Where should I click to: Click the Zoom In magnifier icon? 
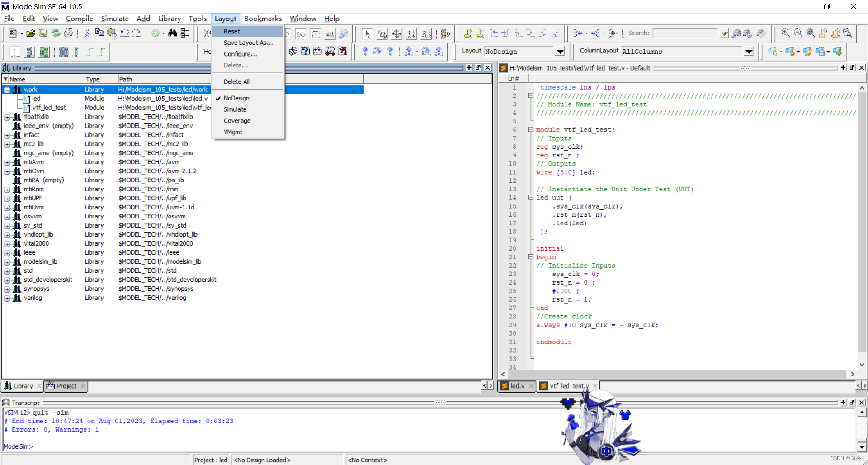click(x=786, y=33)
